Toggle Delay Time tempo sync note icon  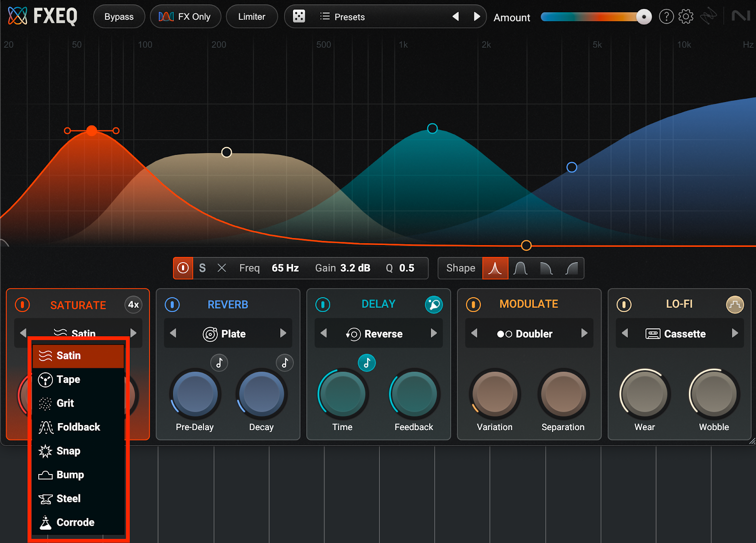pyautogui.click(x=367, y=363)
